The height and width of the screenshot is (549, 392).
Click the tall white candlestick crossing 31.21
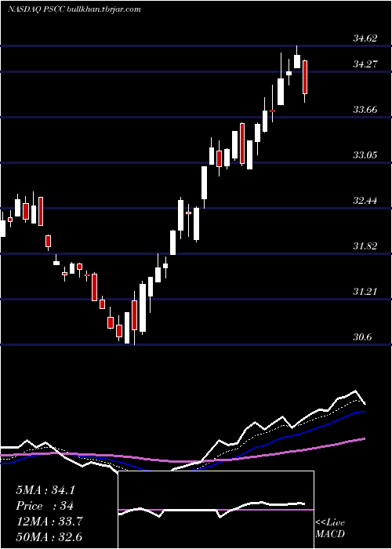point(143,307)
